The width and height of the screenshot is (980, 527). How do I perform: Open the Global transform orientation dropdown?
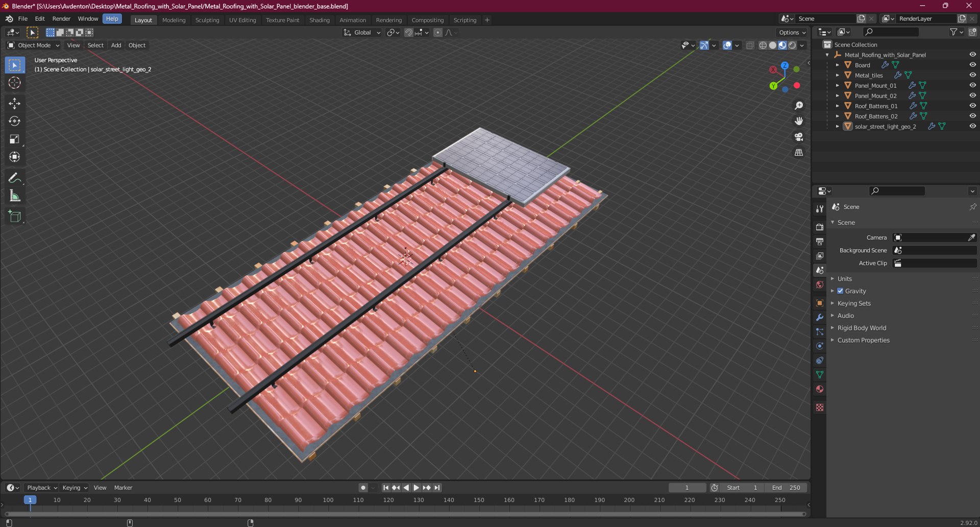(x=362, y=33)
